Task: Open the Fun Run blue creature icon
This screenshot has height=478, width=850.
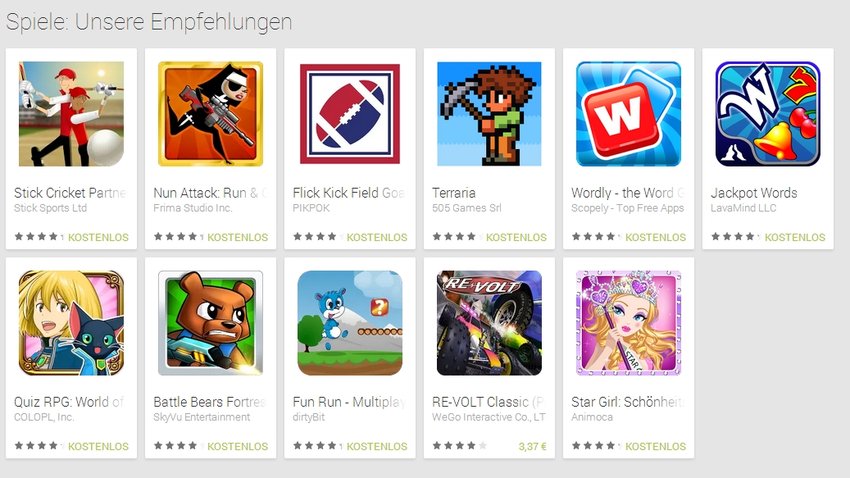Action: 350,323
